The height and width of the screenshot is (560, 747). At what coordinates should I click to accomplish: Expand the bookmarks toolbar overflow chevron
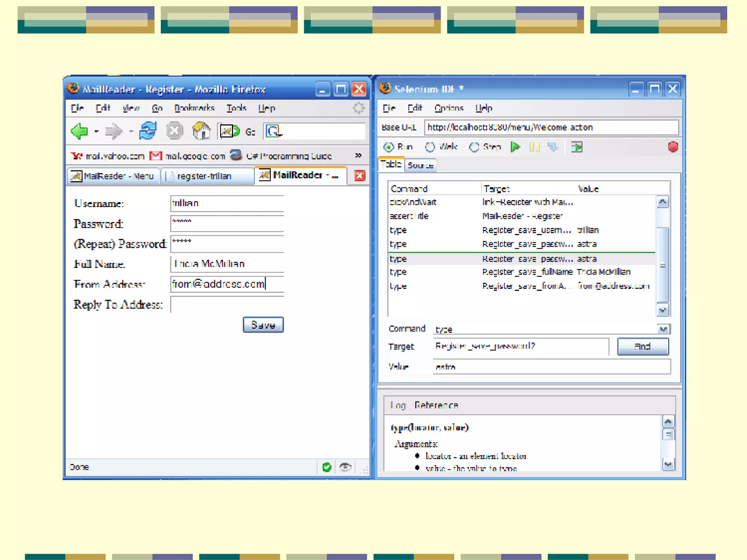pos(358,156)
